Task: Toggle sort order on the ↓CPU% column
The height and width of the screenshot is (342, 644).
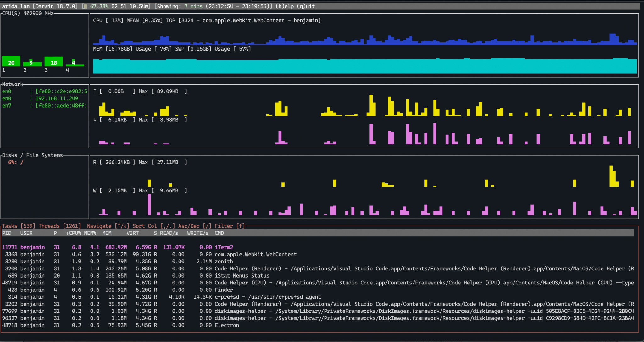Action: coord(74,233)
